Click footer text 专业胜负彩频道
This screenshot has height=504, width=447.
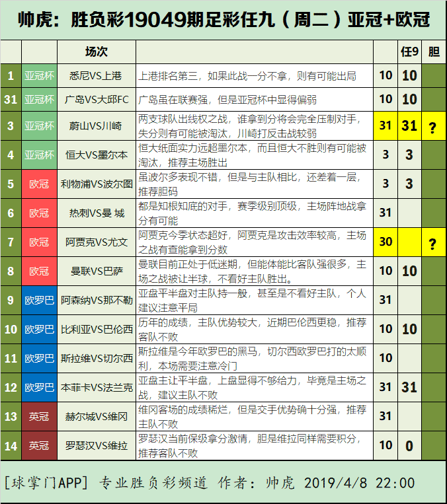[x=153, y=483]
